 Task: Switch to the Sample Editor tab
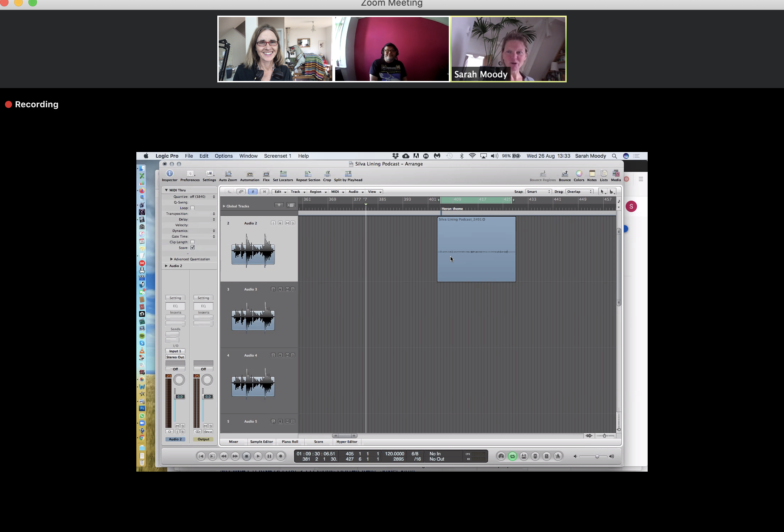[262, 442]
